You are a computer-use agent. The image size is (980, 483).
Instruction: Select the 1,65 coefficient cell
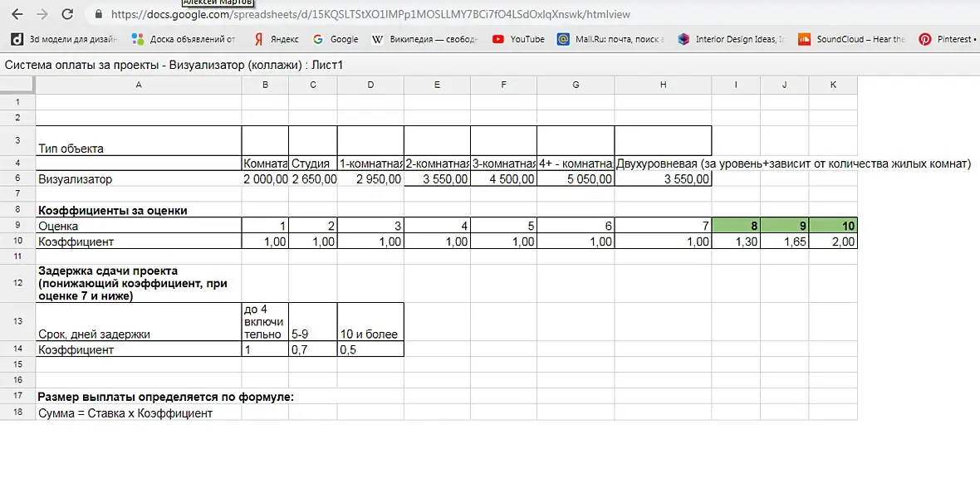(x=784, y=242)
